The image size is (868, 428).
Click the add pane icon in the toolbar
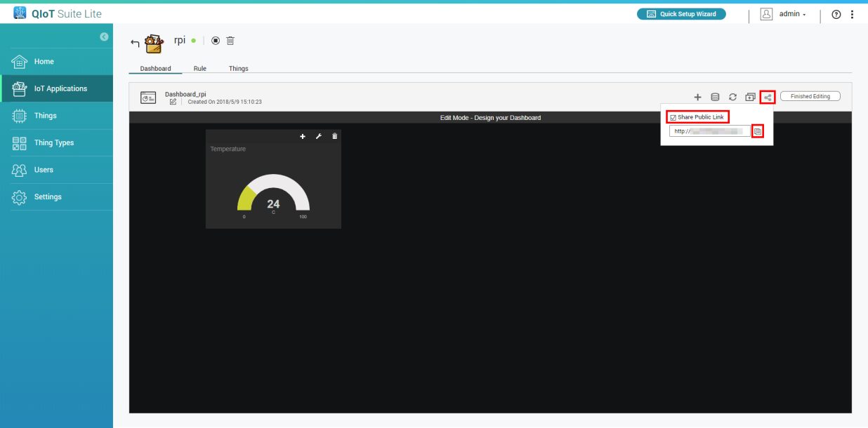[750, 97]
